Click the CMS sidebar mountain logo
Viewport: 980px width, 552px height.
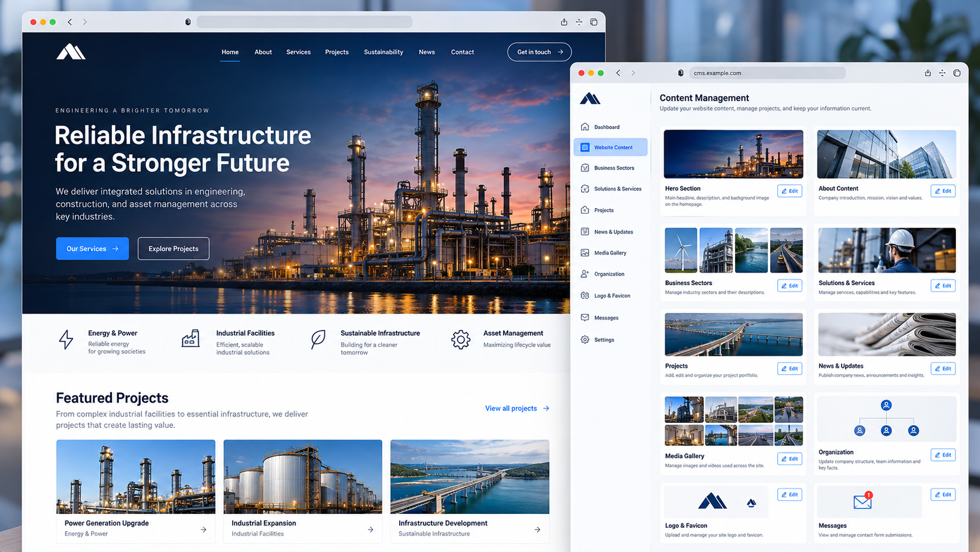[x=590, y=99]
